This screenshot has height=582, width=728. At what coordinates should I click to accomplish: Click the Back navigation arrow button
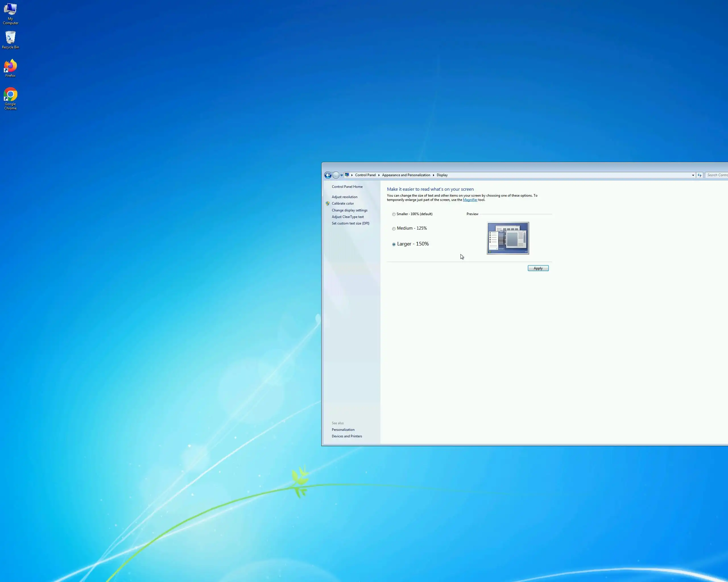(x=328, y=175)
